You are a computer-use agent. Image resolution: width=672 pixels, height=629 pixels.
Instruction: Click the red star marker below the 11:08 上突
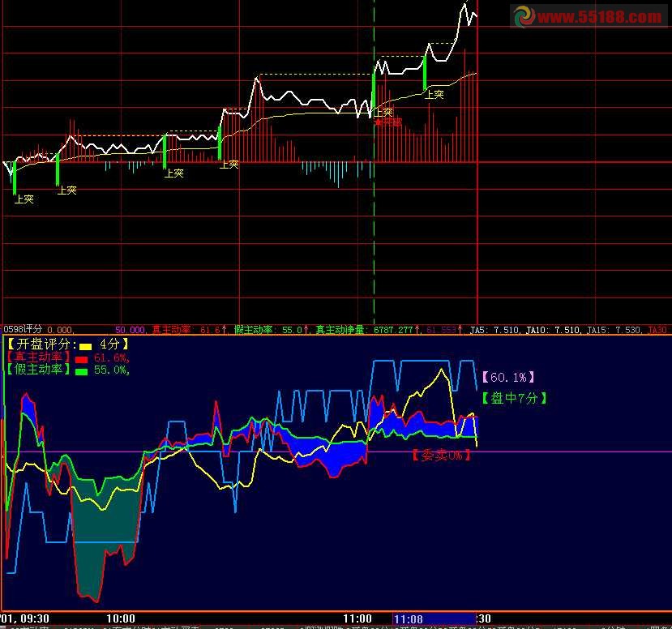tap(378, 122)
